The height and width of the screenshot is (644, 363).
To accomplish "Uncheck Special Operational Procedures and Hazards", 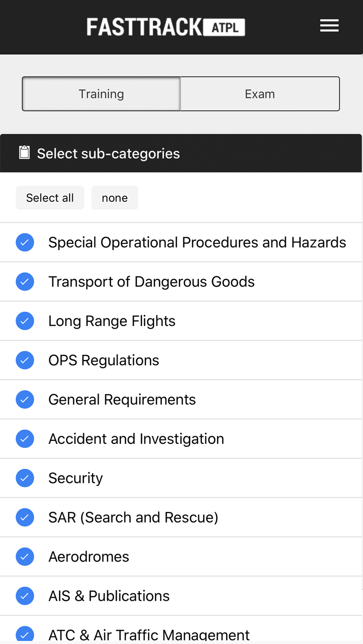I will pyautogui.click(x=25, y=242).
